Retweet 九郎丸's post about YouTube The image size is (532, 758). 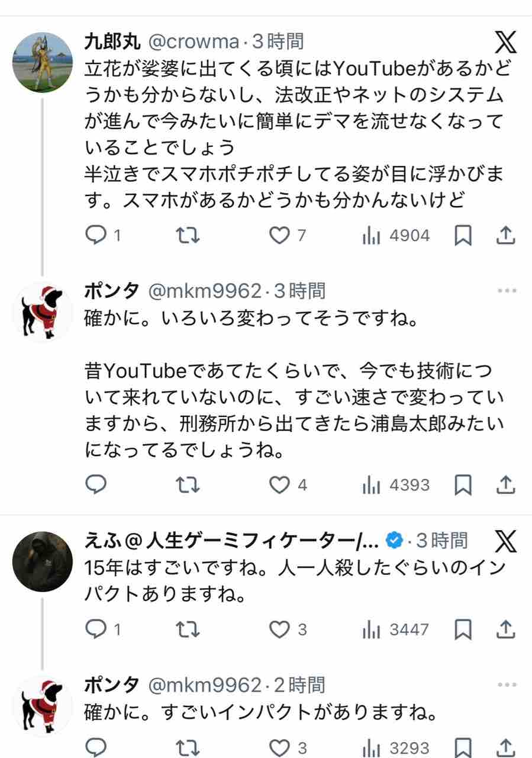click(x=189, y=236)
